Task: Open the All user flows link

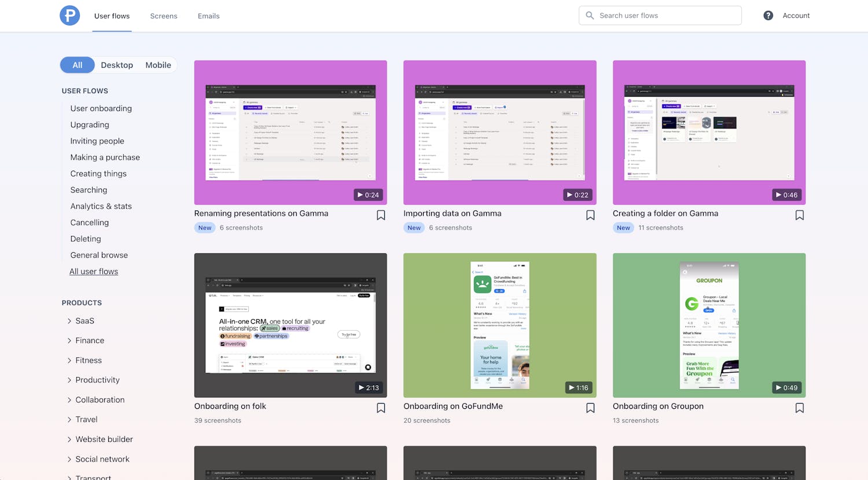Action: pyautogui.click(x=94, y=271)
